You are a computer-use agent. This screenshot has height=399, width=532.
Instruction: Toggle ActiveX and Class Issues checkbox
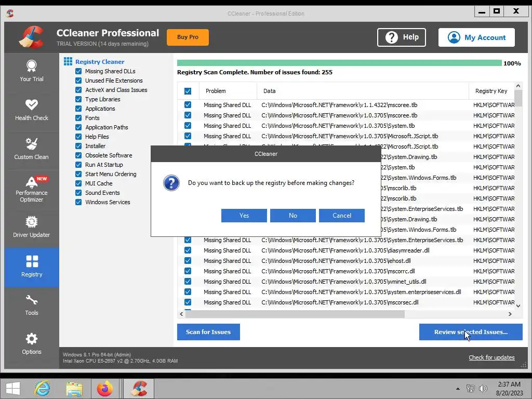point(78,90)
